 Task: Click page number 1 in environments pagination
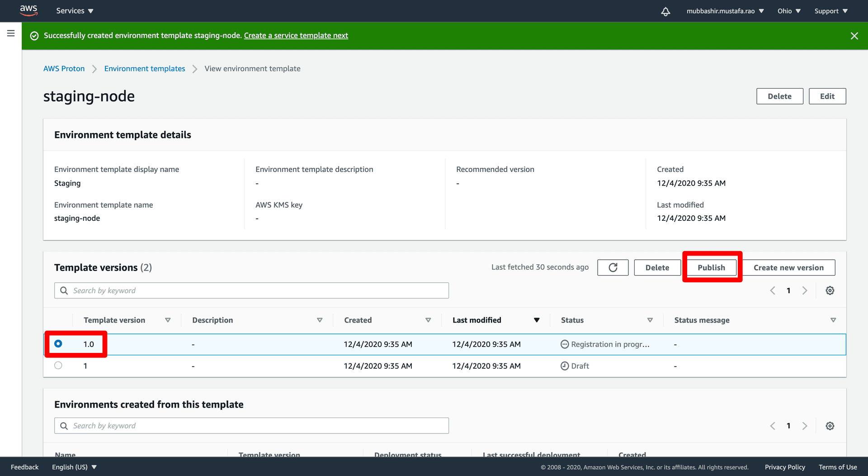pyautogui.click(x=788, y=426)
